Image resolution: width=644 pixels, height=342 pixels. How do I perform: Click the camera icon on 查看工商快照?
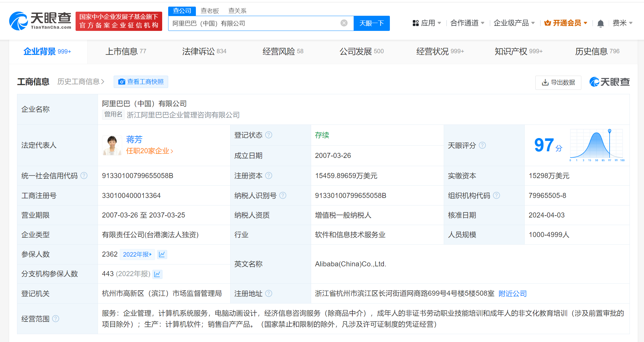[122, 81]
